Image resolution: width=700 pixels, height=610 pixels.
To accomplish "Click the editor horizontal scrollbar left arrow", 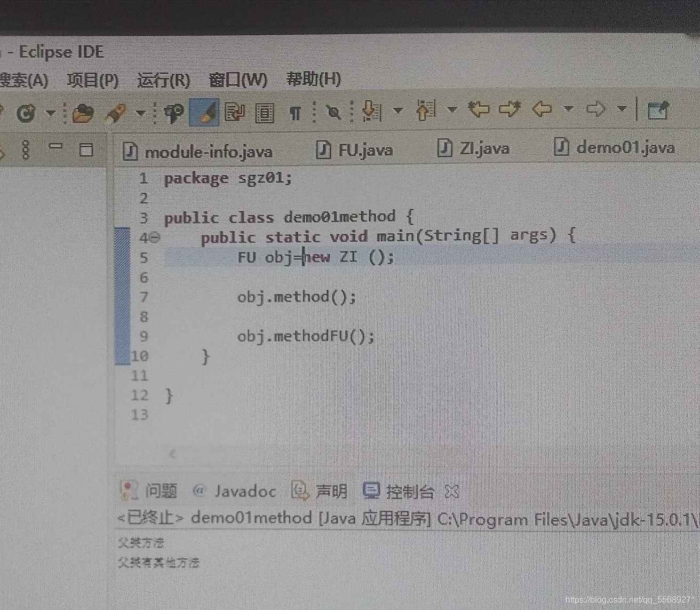I will pos(172,455).
